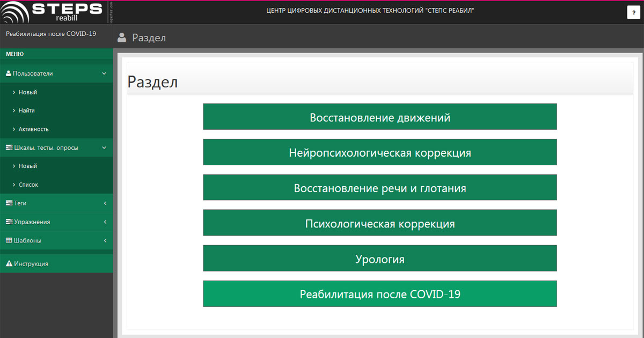Screen dimensions: 644x338
Task: Click the Упражнения menu icon
Action: tap(9, 222)
